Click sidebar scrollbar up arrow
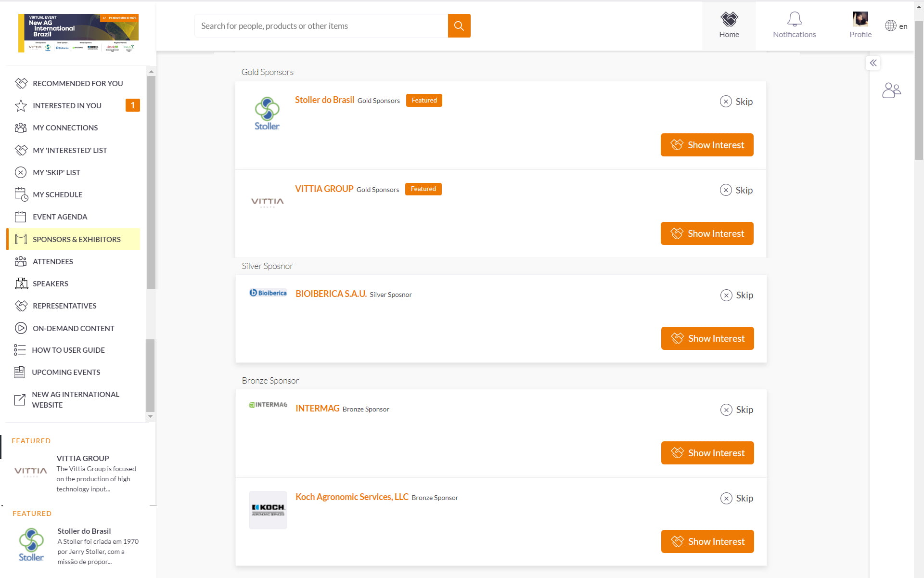Viewport: 924px width, 578px height. (x=151, y=71)
